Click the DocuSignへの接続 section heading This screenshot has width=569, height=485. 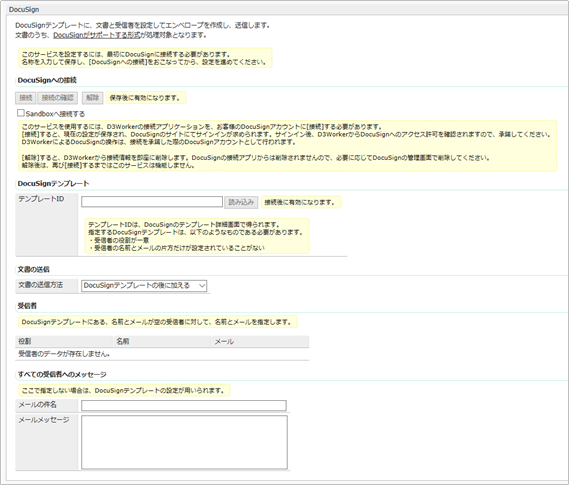(47, 80)
